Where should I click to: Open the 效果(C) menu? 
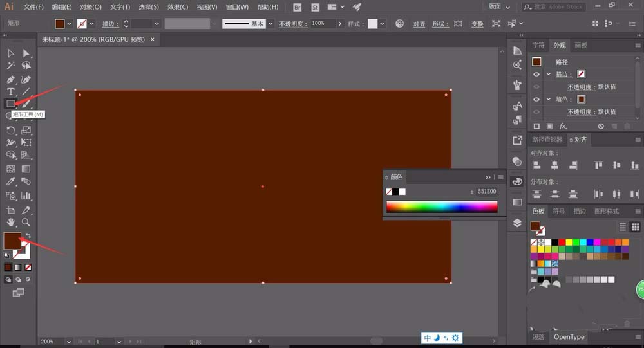click(x=178, y=7)
